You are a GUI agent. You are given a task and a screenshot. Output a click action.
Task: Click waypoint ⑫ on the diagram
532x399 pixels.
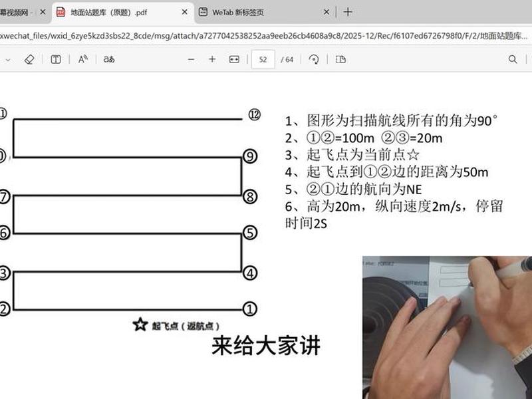click(x=255, y=114)
